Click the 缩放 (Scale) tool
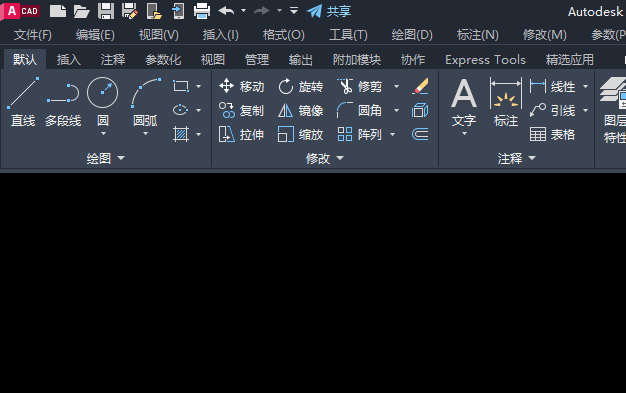Image resolution: width=626 pixels, height=393 pixels. click(x=300, y=135)
